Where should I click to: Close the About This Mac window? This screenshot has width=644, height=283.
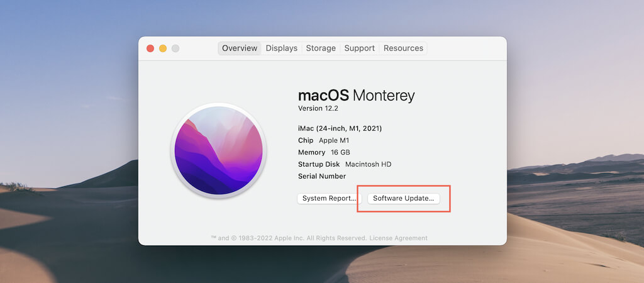(x=150, y=48)
